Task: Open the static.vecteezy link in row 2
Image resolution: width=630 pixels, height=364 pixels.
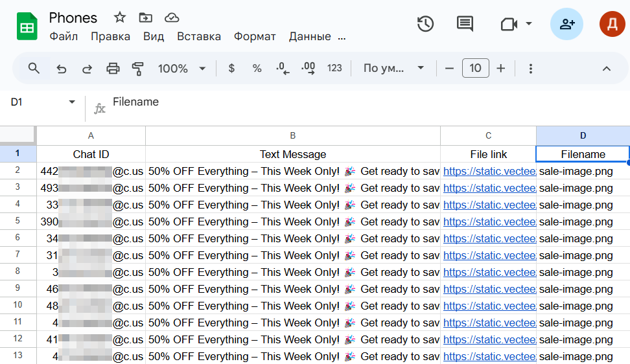Action: point(489,172)
